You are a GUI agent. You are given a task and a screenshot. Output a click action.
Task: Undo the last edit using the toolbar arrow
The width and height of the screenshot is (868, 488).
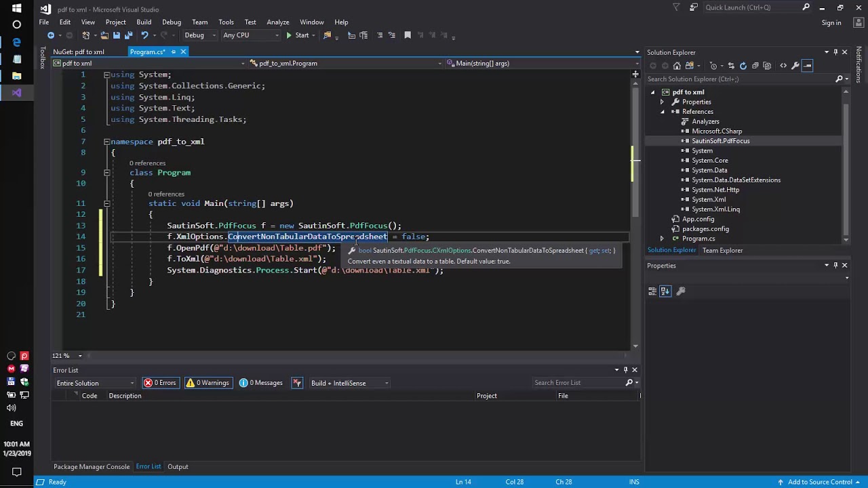point(144,35)
